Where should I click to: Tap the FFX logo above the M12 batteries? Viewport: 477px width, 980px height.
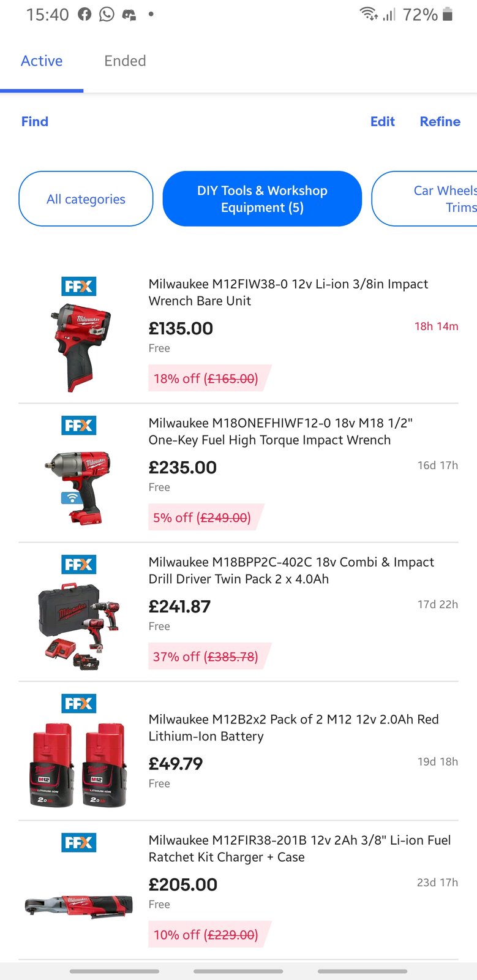coord(79,703)
